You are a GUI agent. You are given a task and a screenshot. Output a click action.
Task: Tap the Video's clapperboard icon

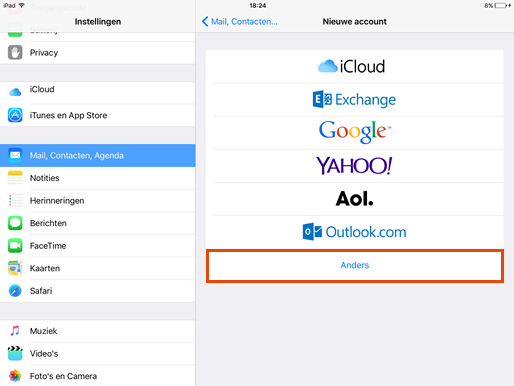pos(15,353)
